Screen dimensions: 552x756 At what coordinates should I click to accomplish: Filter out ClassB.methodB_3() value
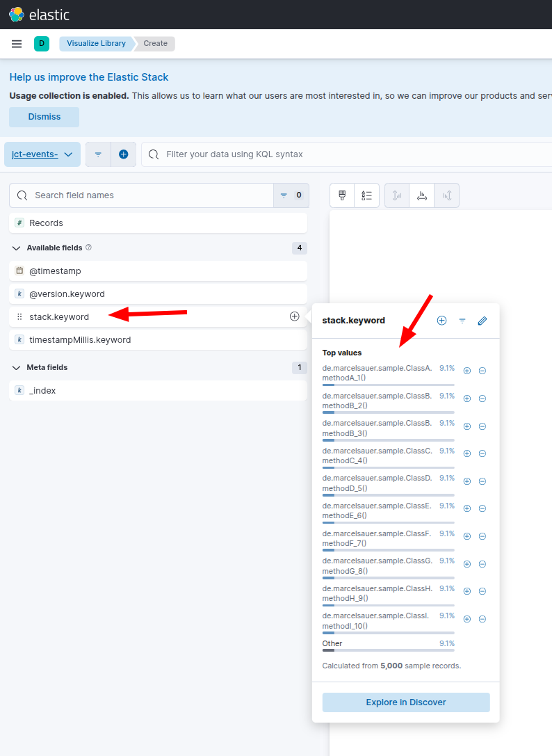[x=482, y=426]
